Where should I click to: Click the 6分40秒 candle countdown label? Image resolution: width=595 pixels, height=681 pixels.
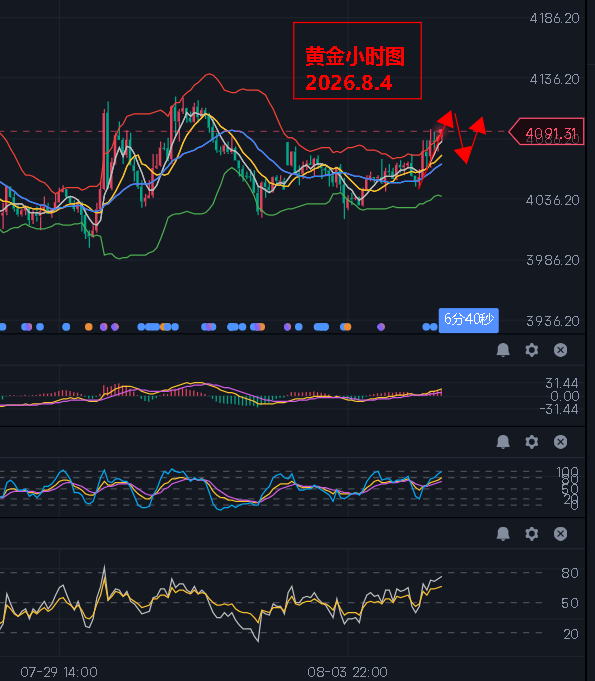coord(469,320)
